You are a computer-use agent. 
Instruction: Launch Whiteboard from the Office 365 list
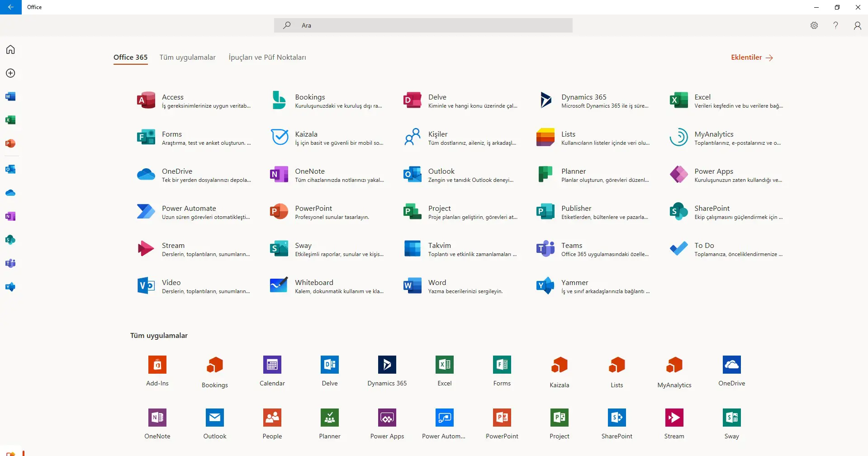279,286
